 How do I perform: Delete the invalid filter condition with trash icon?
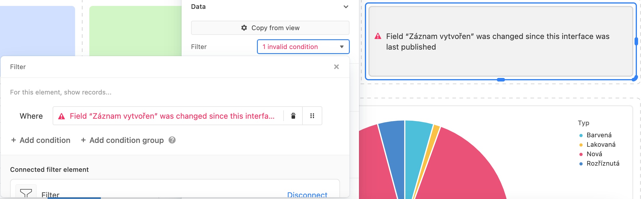tap(293, 116)
